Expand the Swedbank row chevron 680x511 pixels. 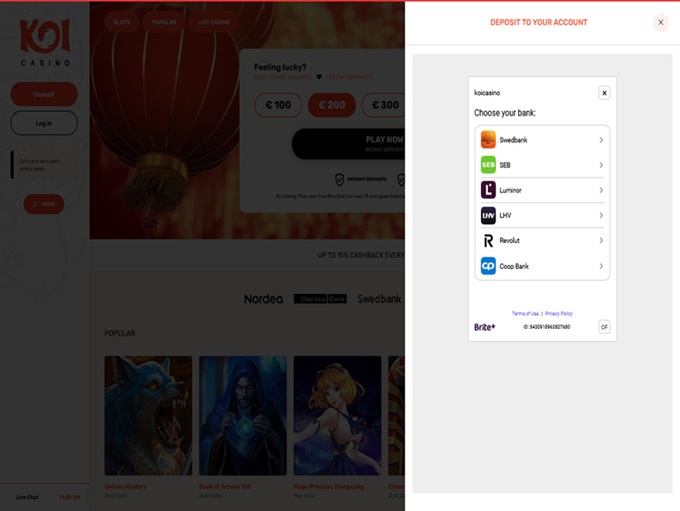coord(601,140)
